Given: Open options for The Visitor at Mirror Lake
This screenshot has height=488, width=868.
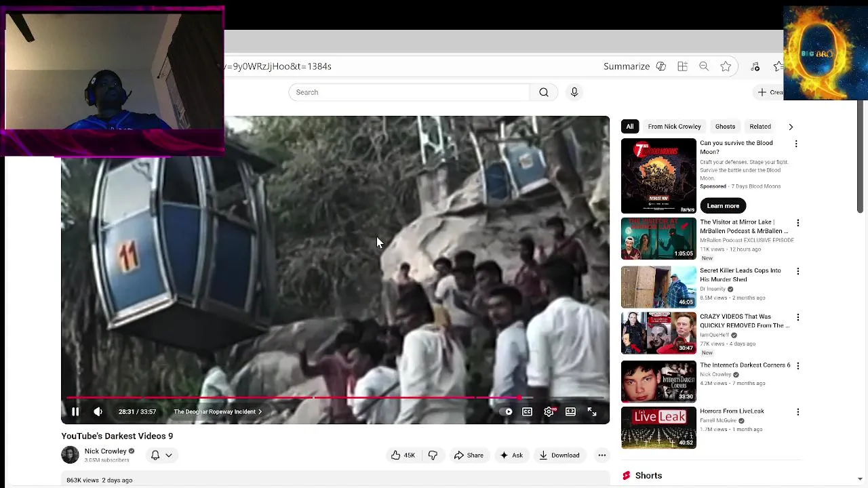Looking at the screenshot, I should (x=797, y=223).
